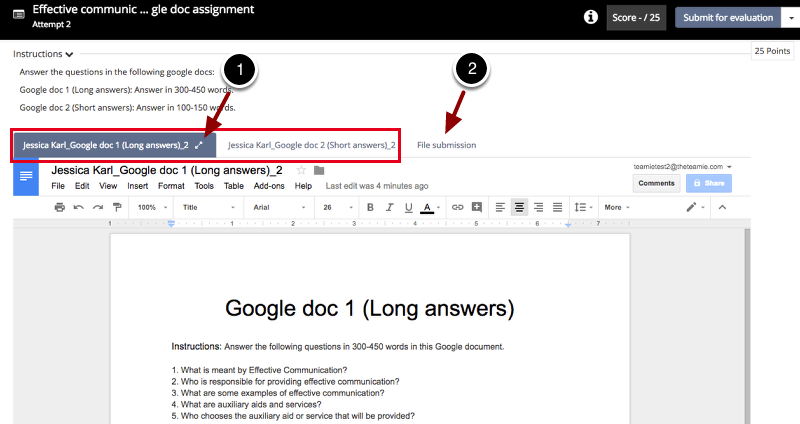Open the Tools menu
The height and width of the screenshot is (424, 800).
click(x=204, y=186)
